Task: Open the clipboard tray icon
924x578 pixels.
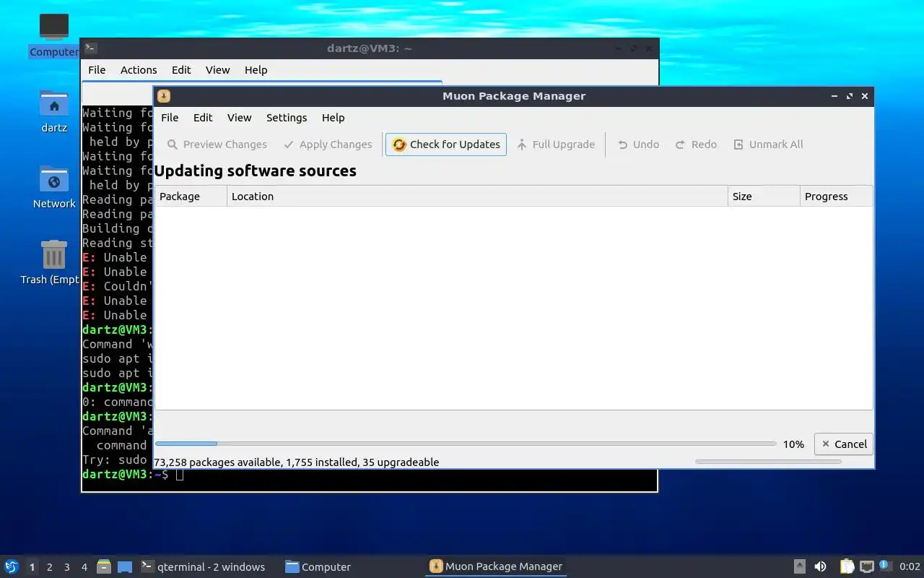Action: click(x=847, y=567)
